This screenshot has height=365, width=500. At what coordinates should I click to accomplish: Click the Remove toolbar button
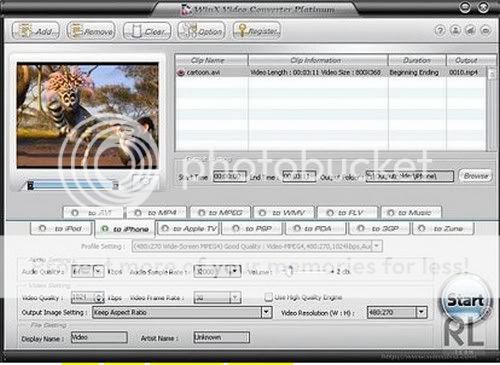point(91,31)
